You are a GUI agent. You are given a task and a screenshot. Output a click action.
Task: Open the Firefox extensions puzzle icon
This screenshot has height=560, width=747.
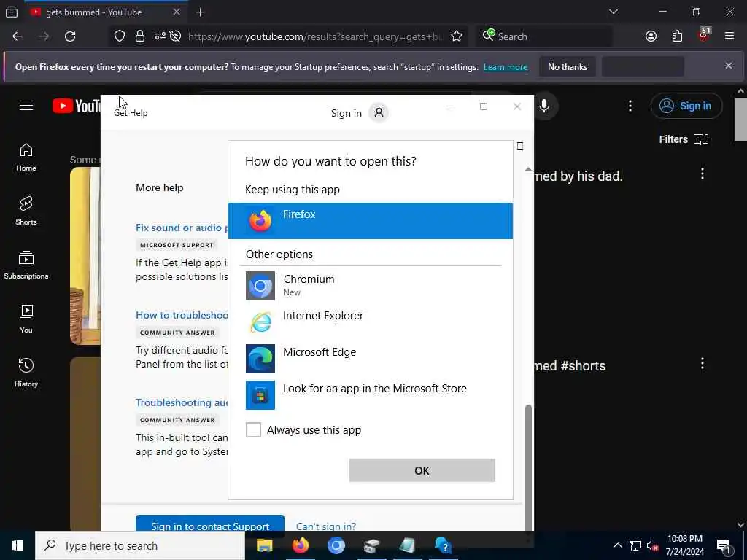677,36
